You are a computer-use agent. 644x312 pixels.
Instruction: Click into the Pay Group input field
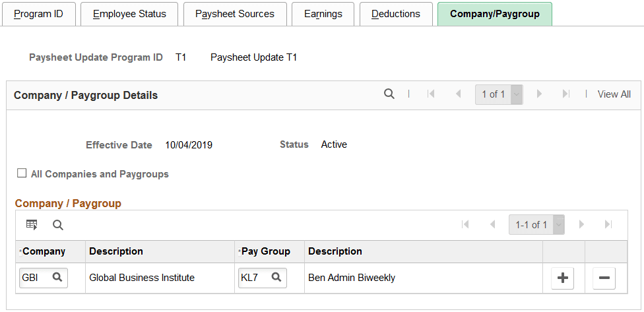click(x=255, y=278)
